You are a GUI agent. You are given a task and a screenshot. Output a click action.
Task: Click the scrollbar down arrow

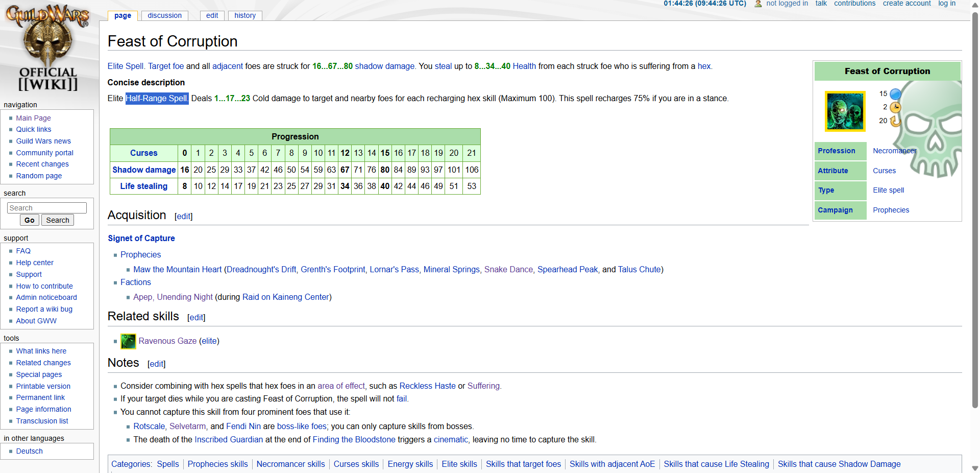tap(975, 468)
